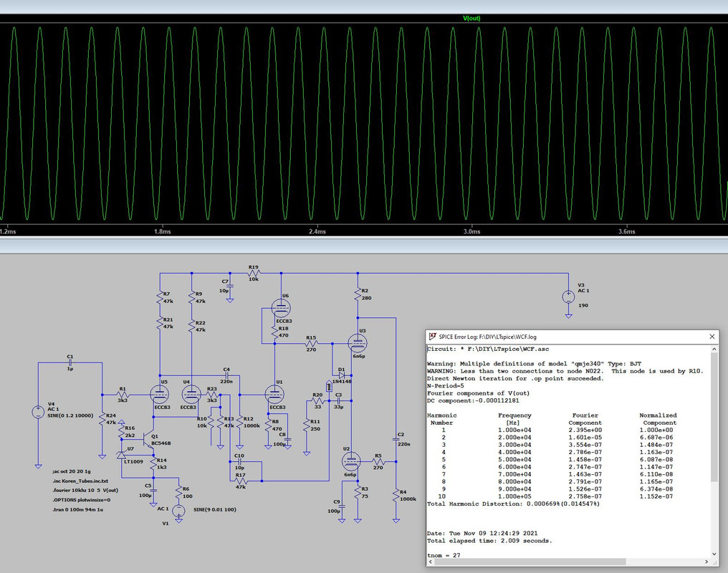
Task: Click the ';ac oct 20 20 1g' comment text
Action: [72, 471]
